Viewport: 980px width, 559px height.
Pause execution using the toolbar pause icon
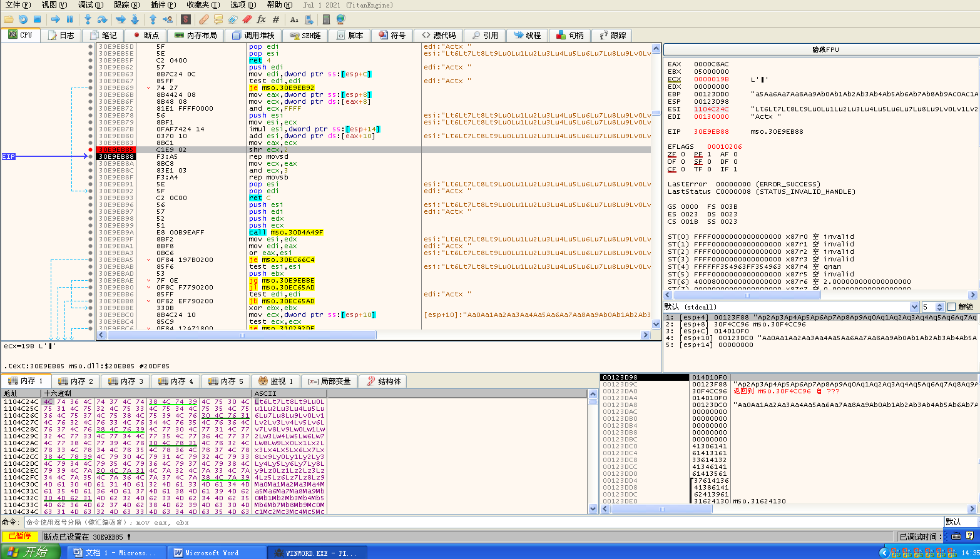click(x=69, y=19)
